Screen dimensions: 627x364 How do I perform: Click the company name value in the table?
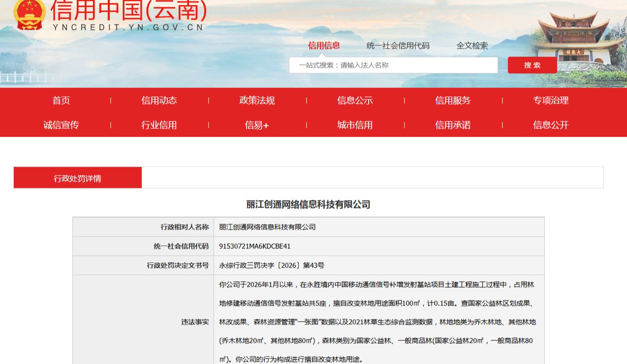click(267, 227)
